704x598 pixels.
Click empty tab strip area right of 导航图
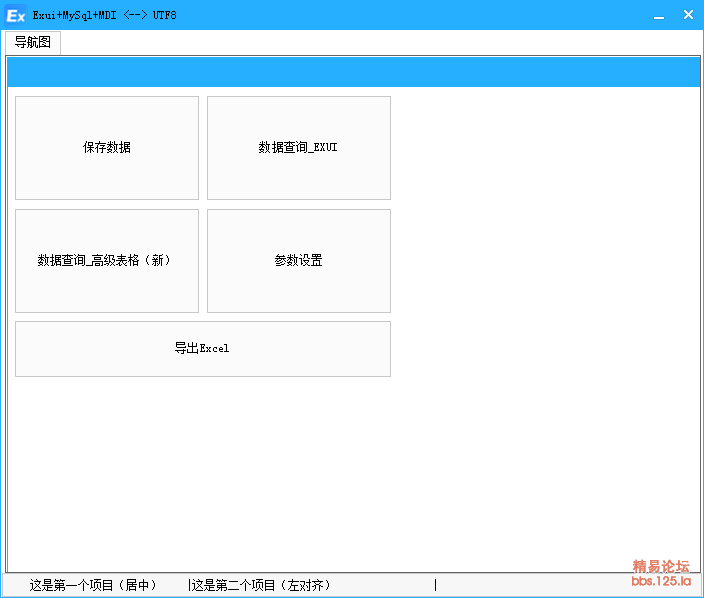[380, 42]
